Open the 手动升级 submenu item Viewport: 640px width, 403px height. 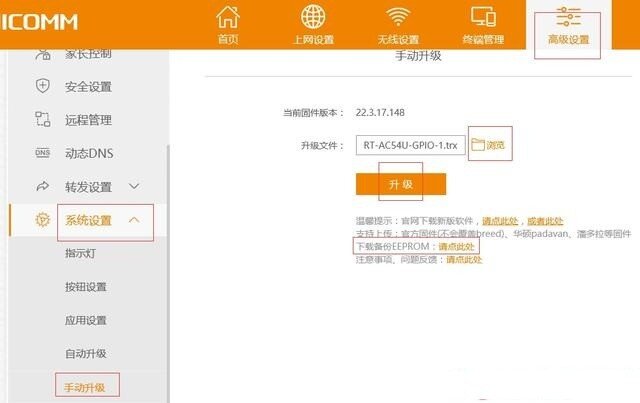(x=85, y=387)
